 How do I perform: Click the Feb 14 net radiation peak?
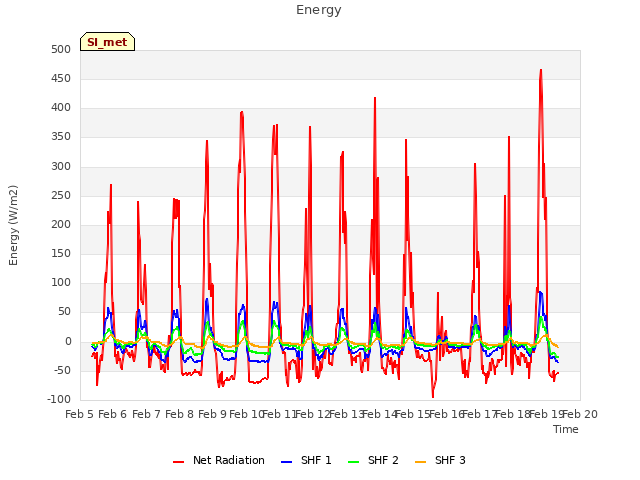pos(375,98)
